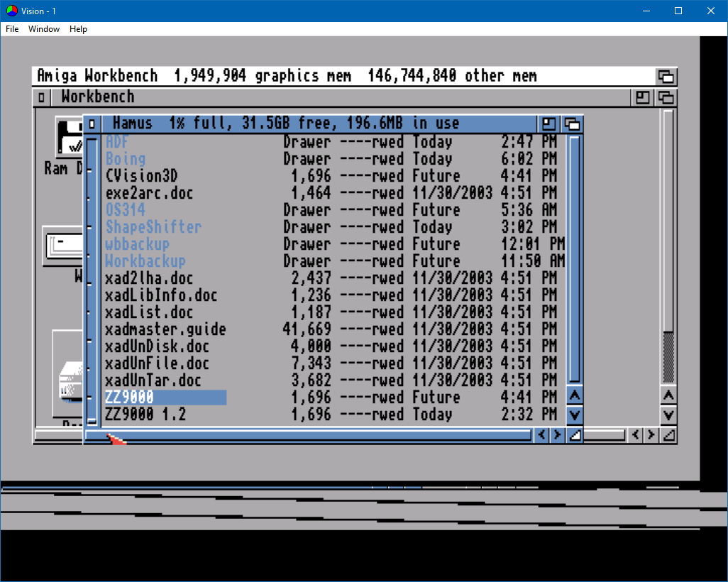
Task: Select the xadLibInfo.doc file
Action: pos(161,295)
